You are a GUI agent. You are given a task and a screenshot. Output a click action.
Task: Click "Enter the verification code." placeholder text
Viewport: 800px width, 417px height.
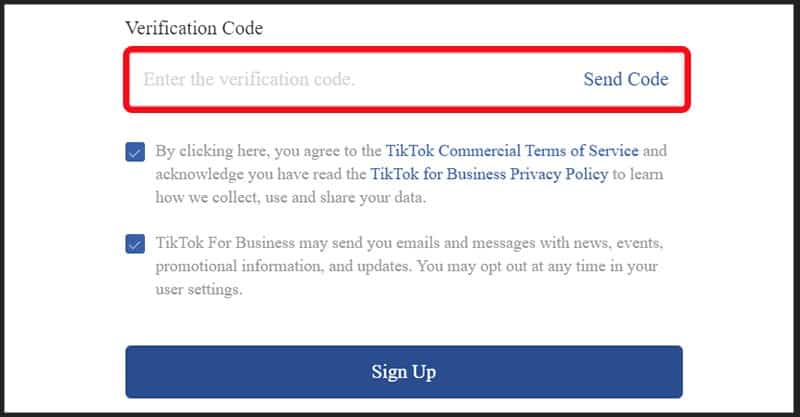(248, 79)
